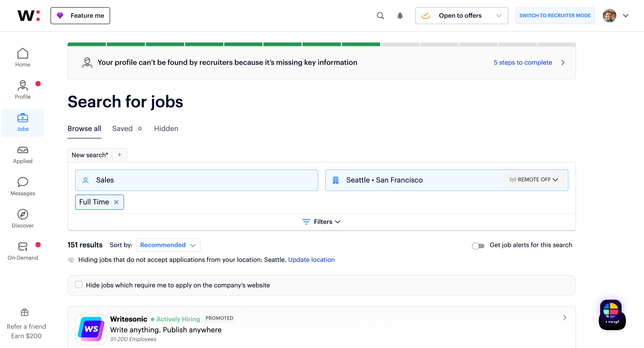This screenshot has height=348, width=644.
Task: Open Discover compass icon
Action: [23, 214]
